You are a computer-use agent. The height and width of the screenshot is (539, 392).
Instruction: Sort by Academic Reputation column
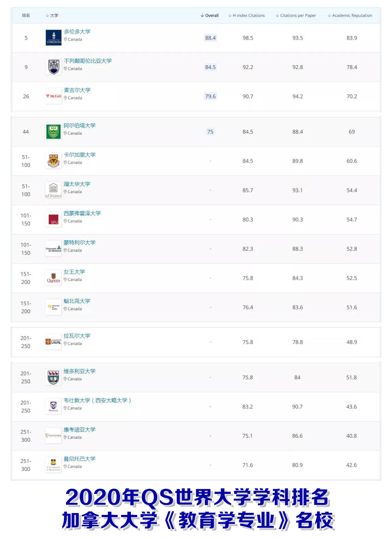click(350, 15)
